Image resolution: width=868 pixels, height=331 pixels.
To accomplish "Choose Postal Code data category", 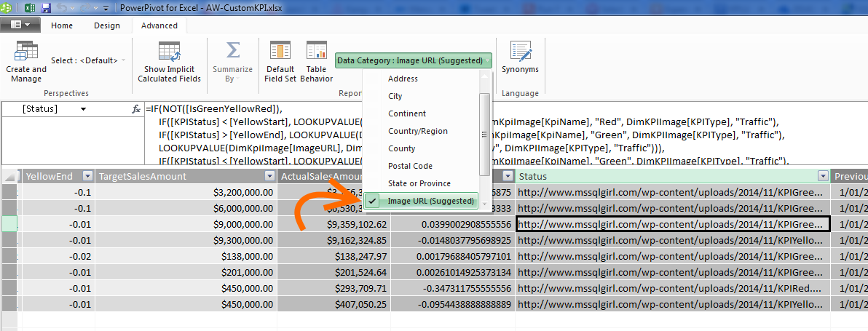I will pos(421,166).
